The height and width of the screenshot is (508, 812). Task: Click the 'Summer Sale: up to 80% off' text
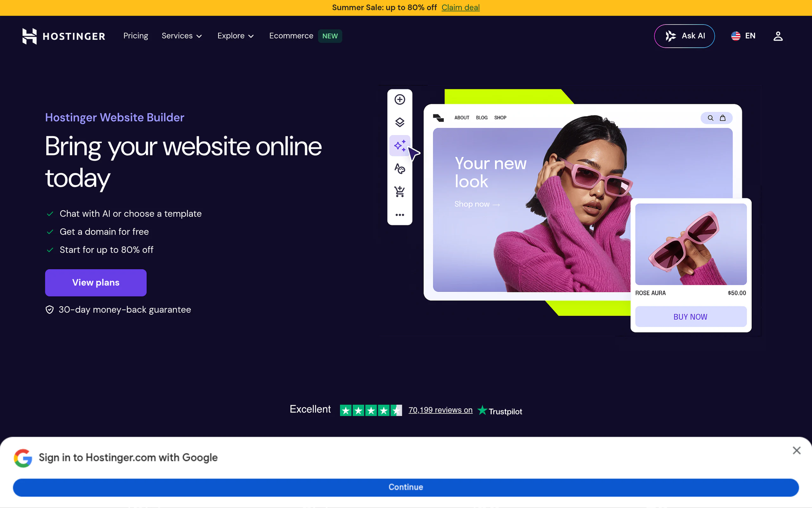(384, 7)
